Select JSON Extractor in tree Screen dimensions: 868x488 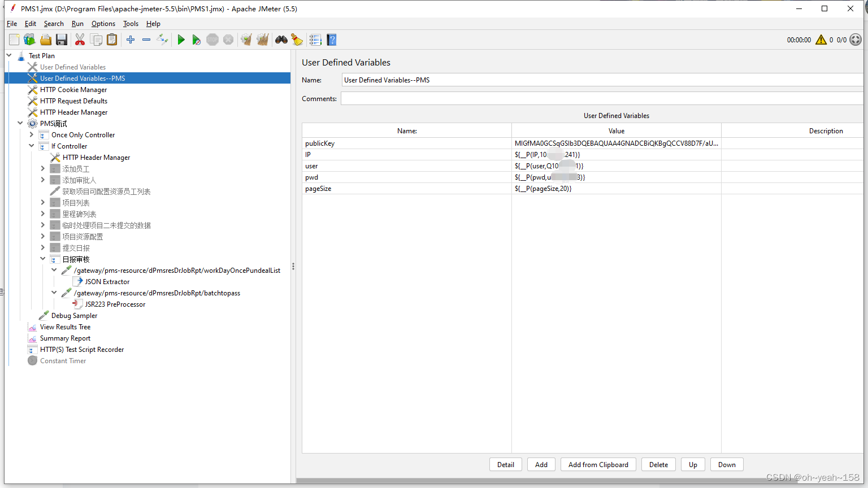click(107, 281)
